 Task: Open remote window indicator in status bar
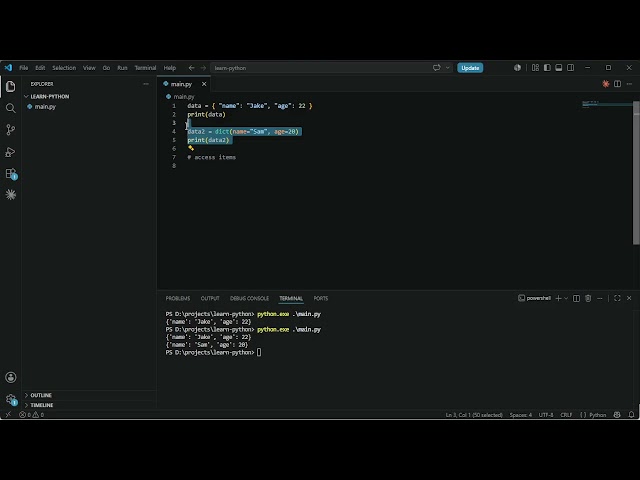click(8, 415)
